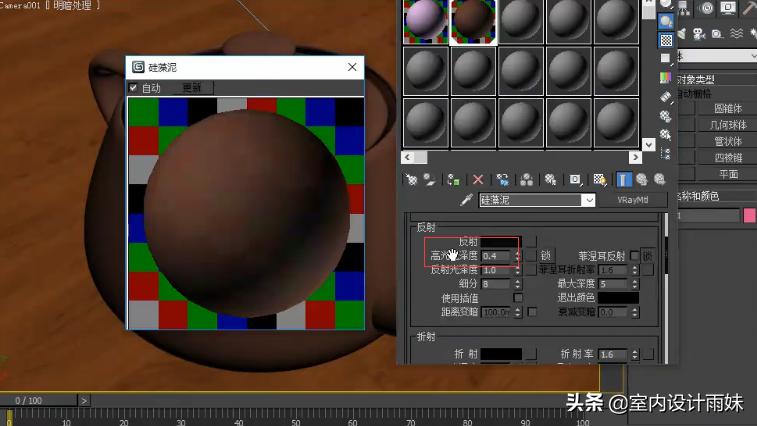Click the red X reset material icon
Viewport: 757px width, 426px height.
click(x=478, y=180)
